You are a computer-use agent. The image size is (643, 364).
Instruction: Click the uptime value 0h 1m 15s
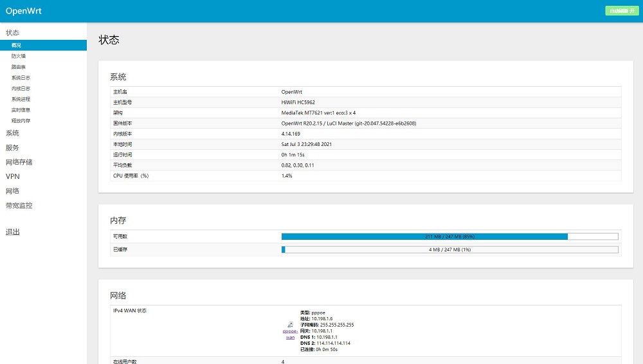tap(293, 155)
